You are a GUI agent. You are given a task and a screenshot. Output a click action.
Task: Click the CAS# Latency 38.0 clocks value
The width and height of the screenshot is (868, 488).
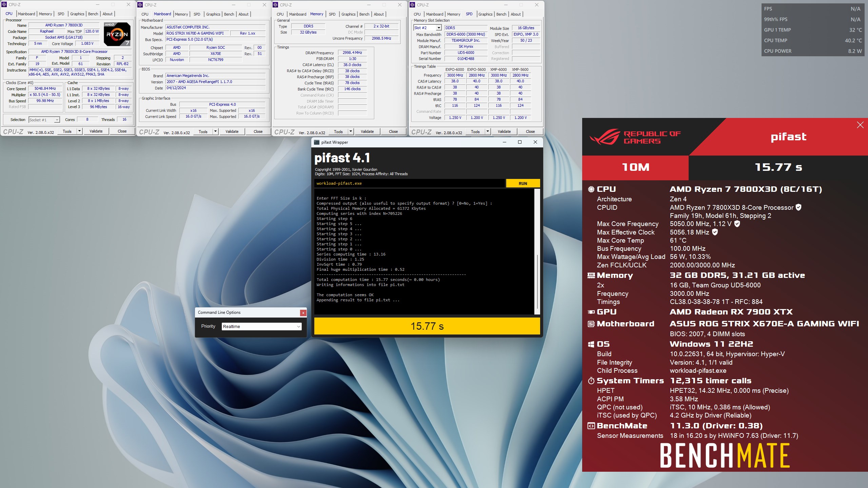[x=352, y=65]
